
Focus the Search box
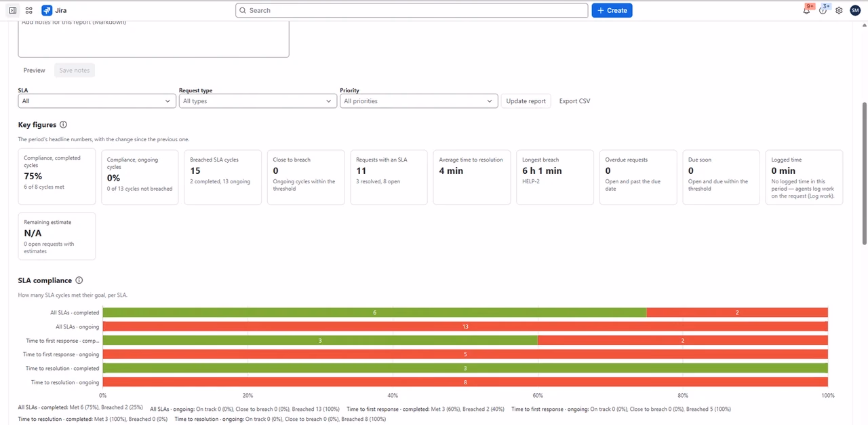click(412, 10)
